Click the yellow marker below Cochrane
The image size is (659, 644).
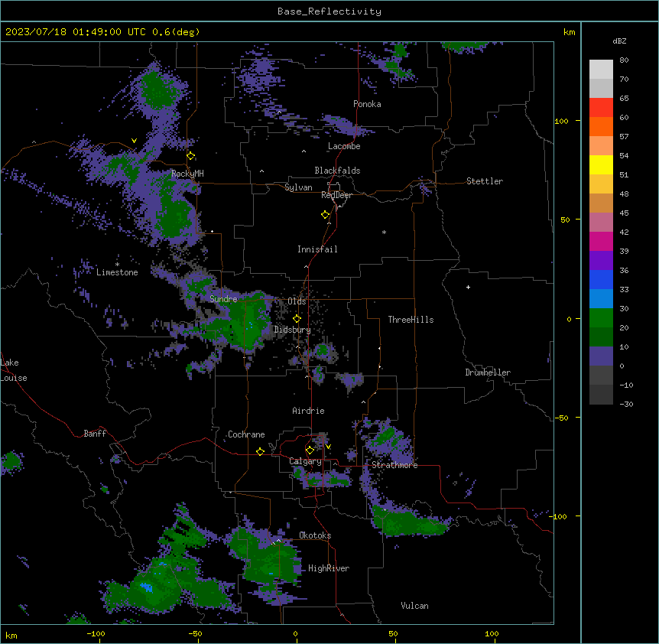click(x=260, y=451)
